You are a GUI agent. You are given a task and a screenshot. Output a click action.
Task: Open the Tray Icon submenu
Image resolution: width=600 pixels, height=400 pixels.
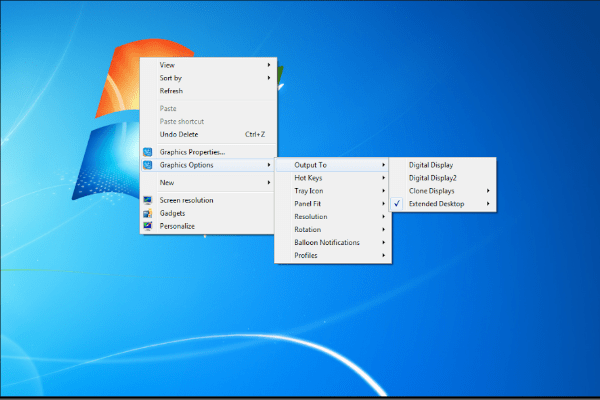coord(308,191)
